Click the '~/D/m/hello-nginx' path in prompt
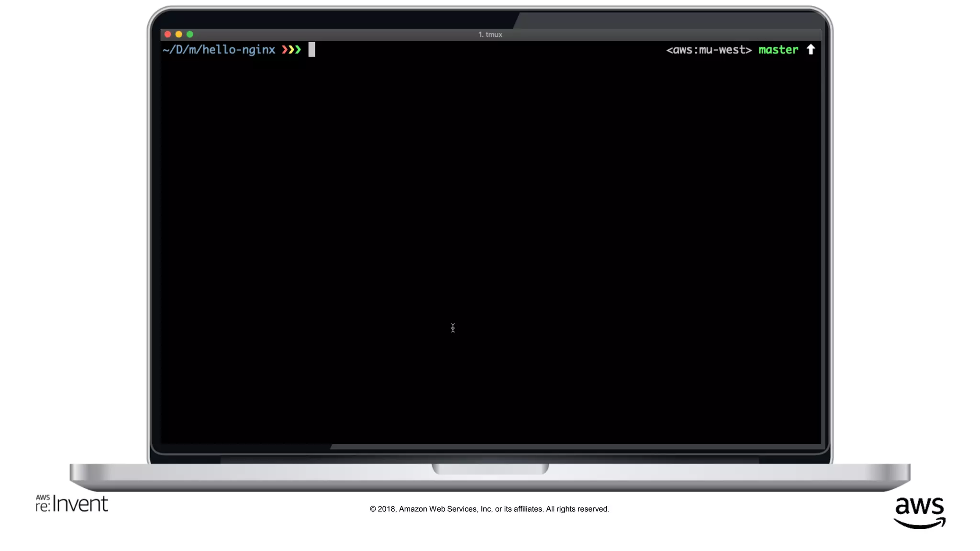 (219, 50)
